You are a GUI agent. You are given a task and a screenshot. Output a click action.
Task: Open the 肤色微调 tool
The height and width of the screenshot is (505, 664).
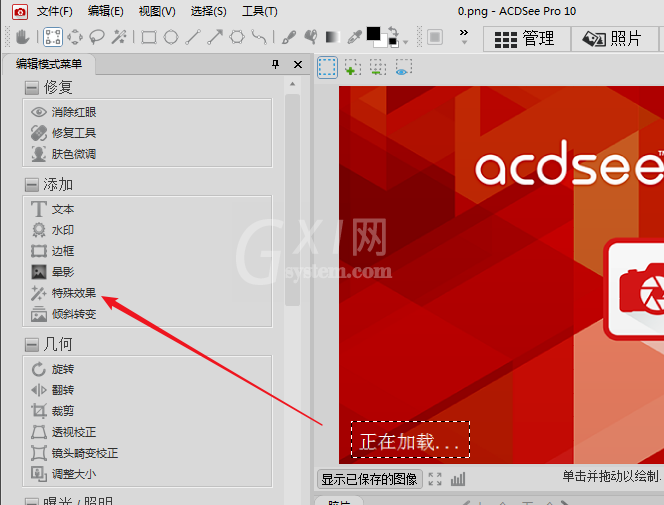pos(63,154)
